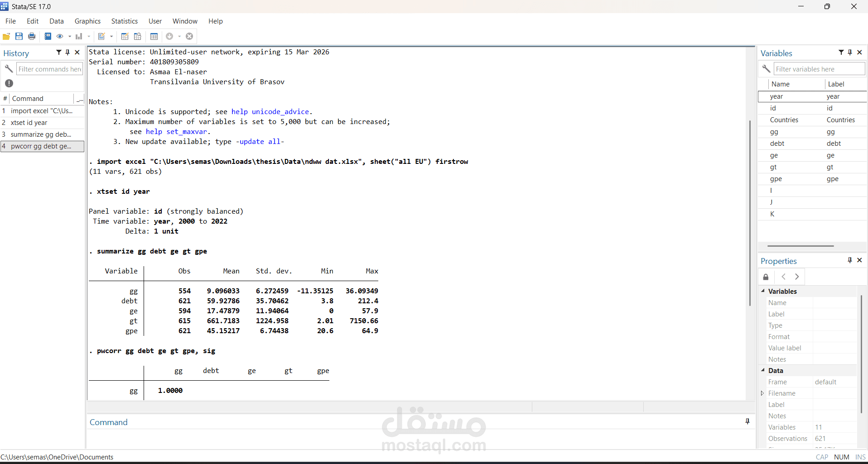This screenshot has width=868, height=464.
Task: Collapse the Data section in Properties
Action: [763, 370]
